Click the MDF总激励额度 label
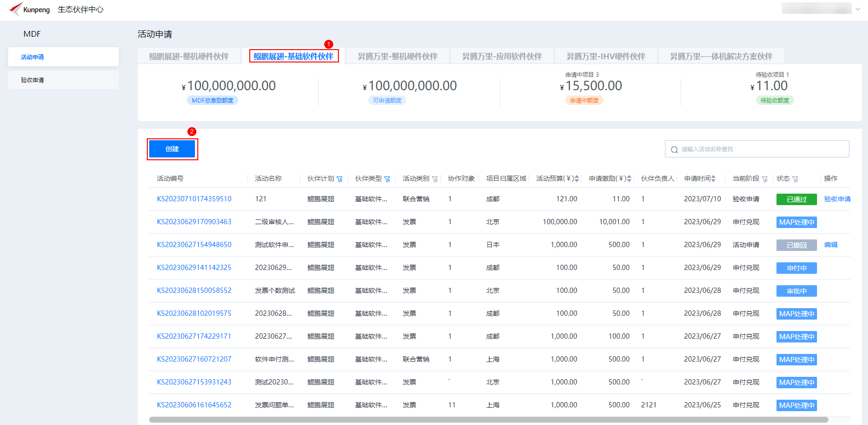Screen dimensions: 868x425 click(213, 100)
